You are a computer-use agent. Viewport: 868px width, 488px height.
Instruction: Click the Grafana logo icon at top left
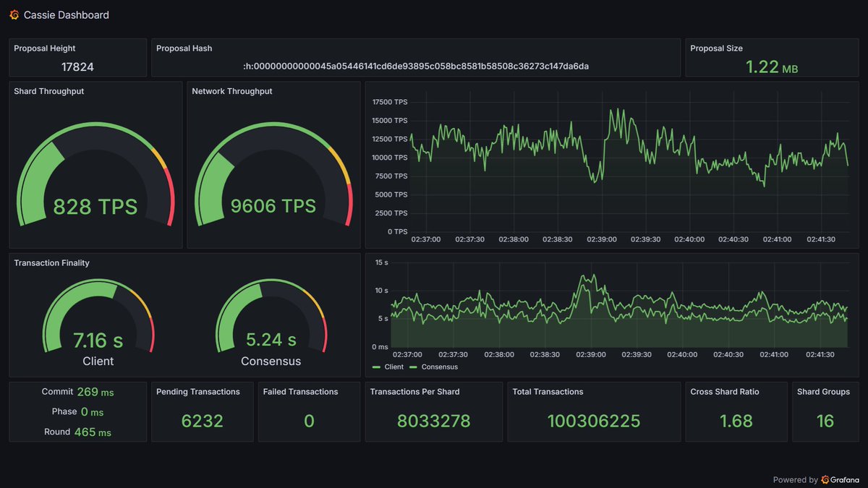coord(14,14)
